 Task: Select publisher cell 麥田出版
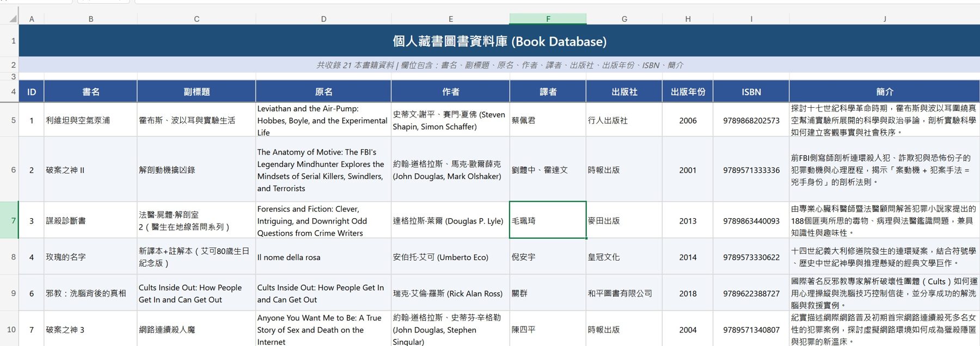click(x=624, y=220)
